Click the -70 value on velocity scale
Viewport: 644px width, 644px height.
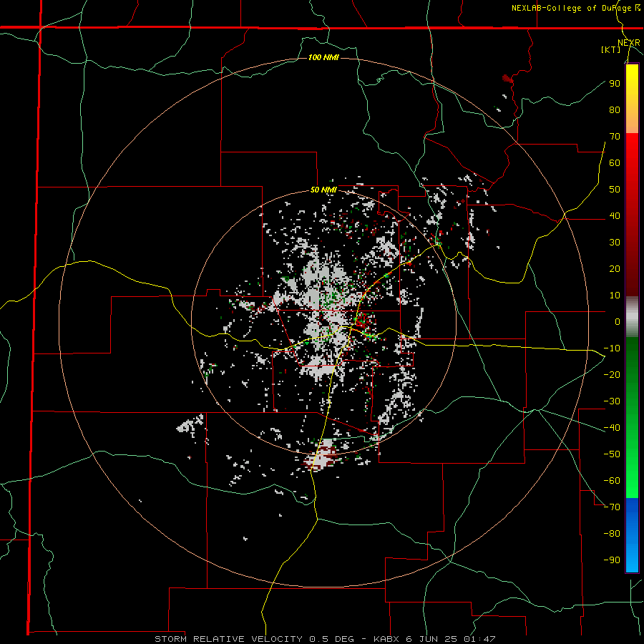[612, 507]
